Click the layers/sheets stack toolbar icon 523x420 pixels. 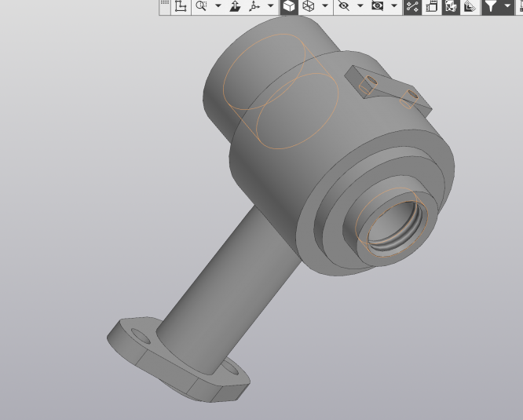(432, 6)
